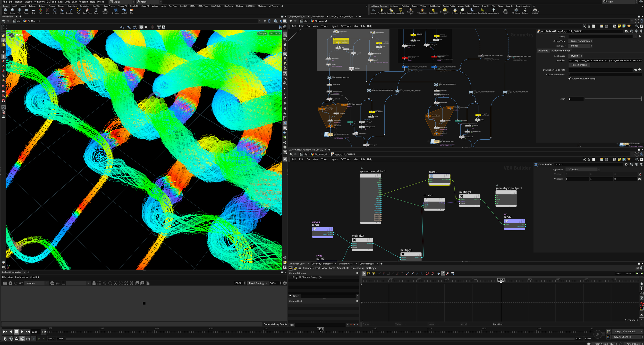Screen dimensions: 644x345
Task: Select the Spray Paint shelf tool
Action: [87, 11]
